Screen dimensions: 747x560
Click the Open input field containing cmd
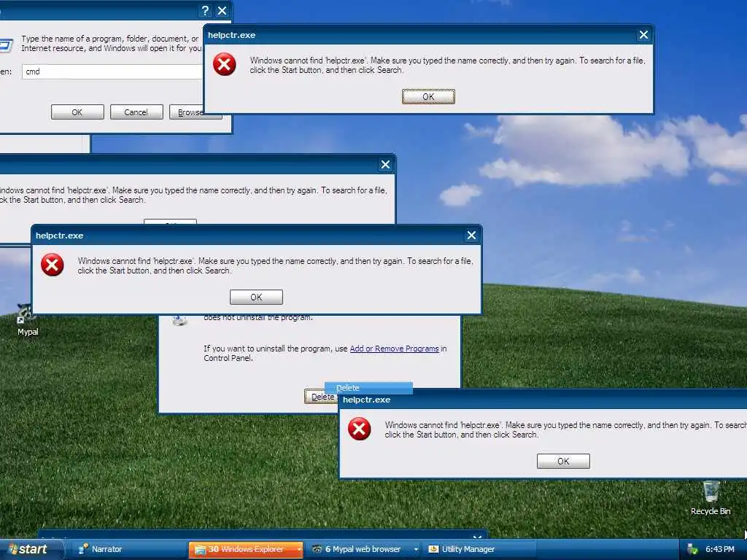pyautogui.click(x=112, y=71)
